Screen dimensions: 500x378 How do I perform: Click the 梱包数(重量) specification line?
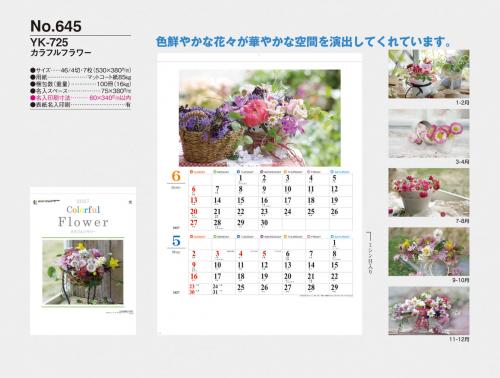pyautogui.click(x=80, y=84)
